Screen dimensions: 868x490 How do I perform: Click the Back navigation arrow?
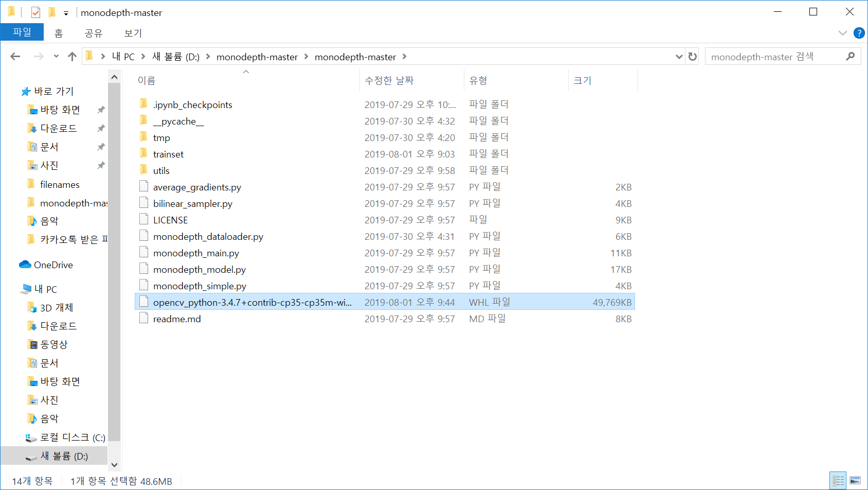(x=15, y=57)
